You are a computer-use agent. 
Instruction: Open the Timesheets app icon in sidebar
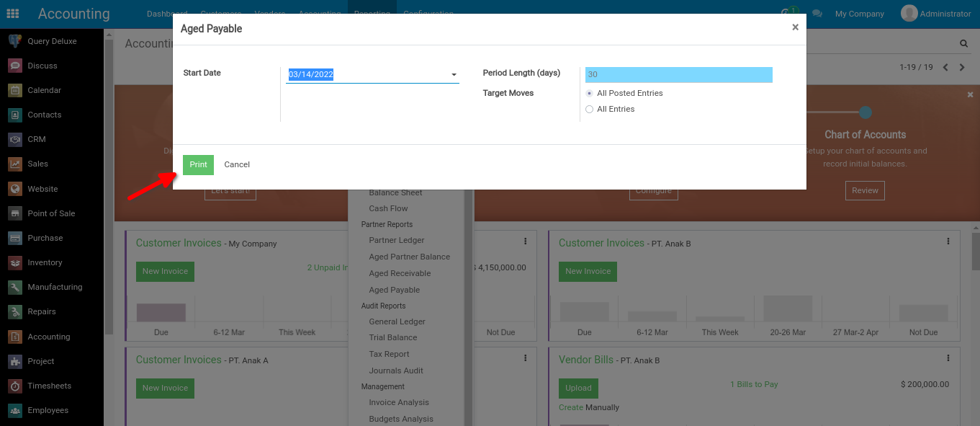(15, 386)
